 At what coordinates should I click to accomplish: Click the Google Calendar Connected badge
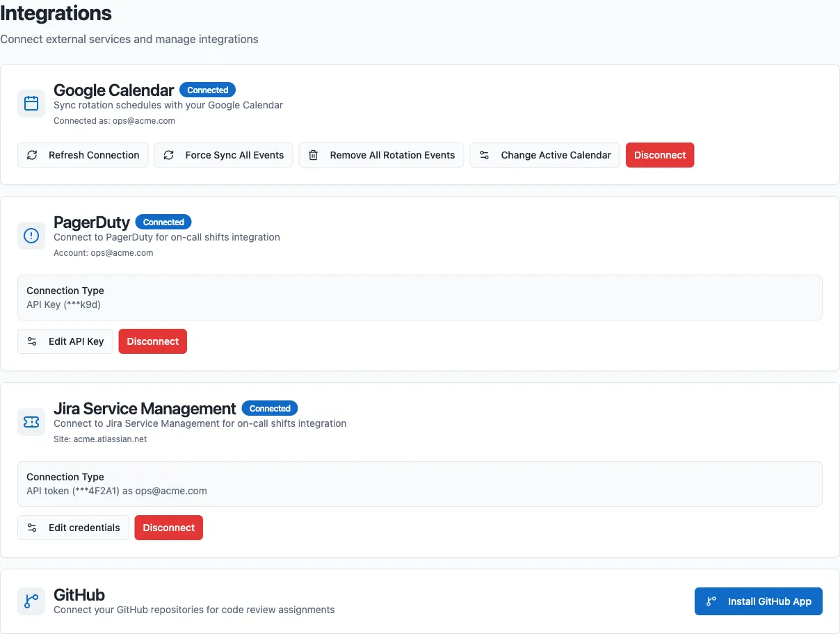(x=208, y=90)
